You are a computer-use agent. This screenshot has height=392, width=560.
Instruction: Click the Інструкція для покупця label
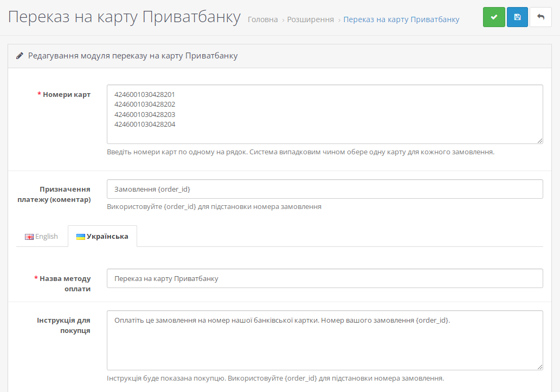[63, 325]
